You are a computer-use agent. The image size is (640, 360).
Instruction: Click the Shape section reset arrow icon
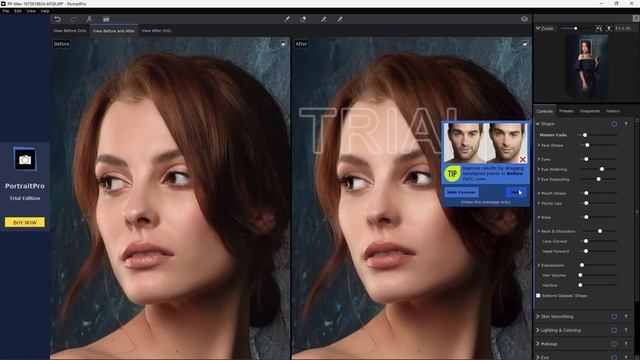click(x=626, y=124)
